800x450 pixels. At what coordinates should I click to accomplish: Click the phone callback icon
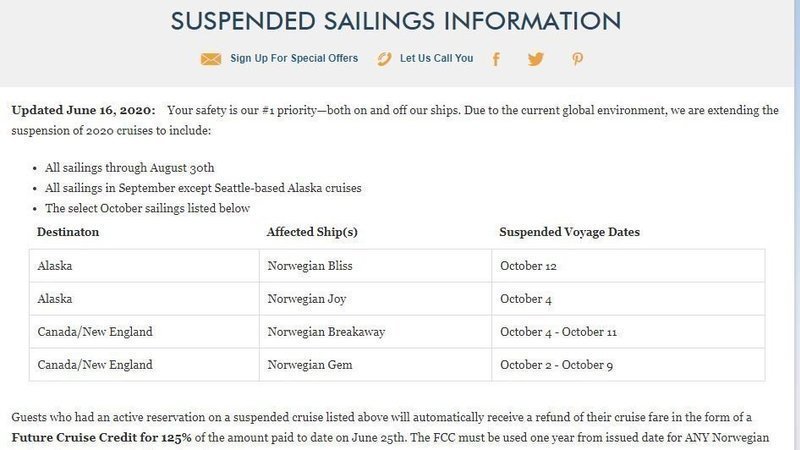pos(384,59)
